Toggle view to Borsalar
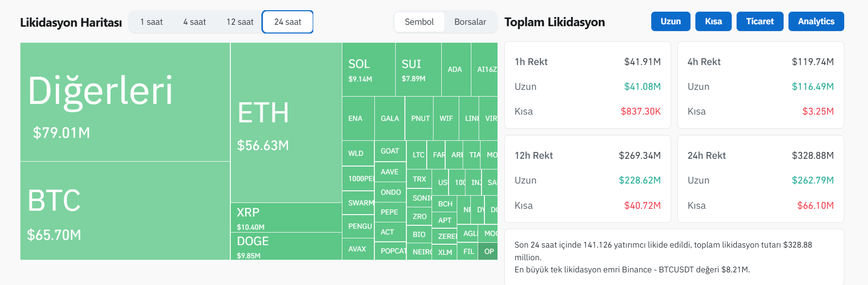 tap(470, 22)
